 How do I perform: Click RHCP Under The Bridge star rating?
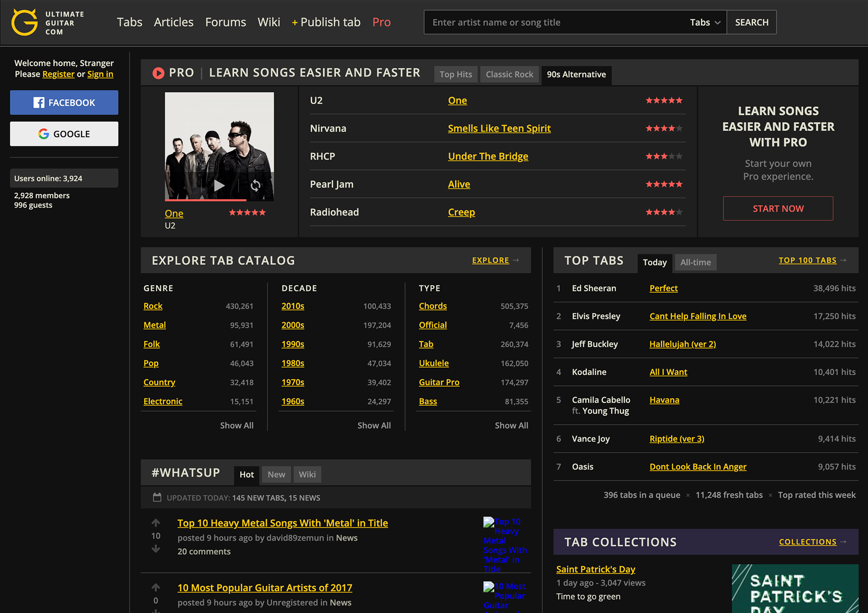664,156
